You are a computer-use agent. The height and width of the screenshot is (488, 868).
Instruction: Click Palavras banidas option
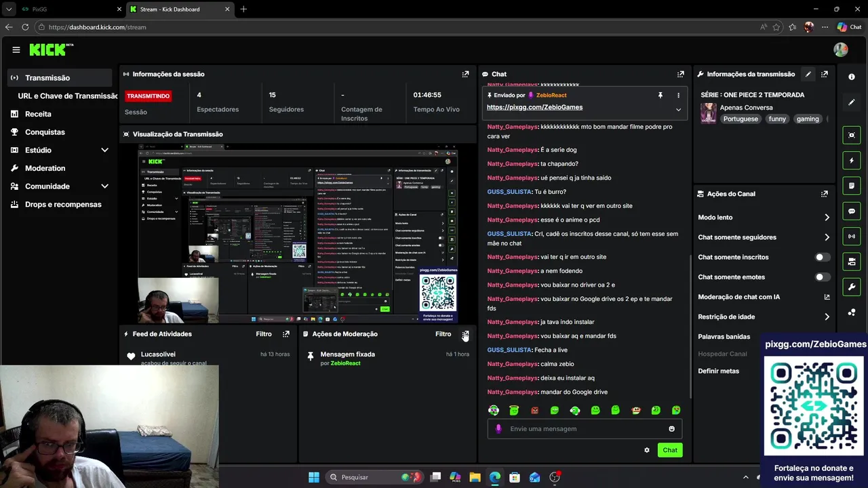724,337
